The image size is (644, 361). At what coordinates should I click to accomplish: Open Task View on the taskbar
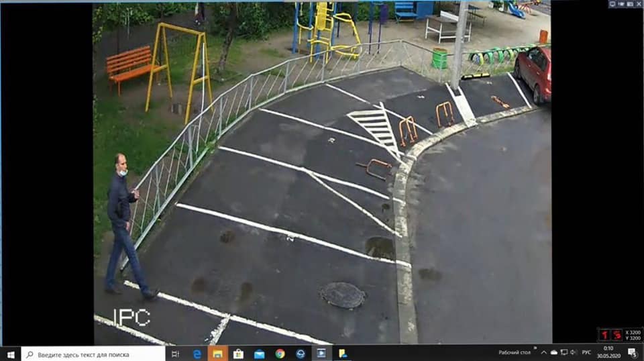(x=176, y=354)
